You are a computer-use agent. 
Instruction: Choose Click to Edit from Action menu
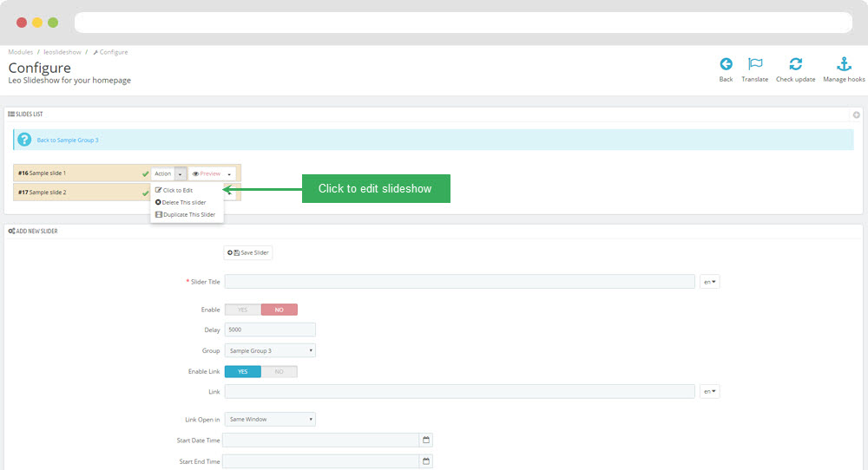click(177, 190)
